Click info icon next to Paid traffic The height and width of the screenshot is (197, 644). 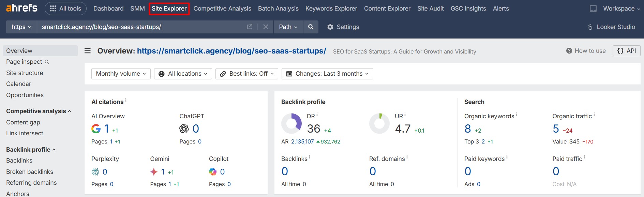coord(584,157)
